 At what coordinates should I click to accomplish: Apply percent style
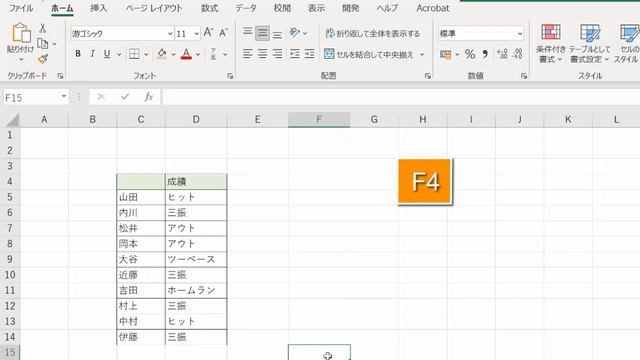470,54
